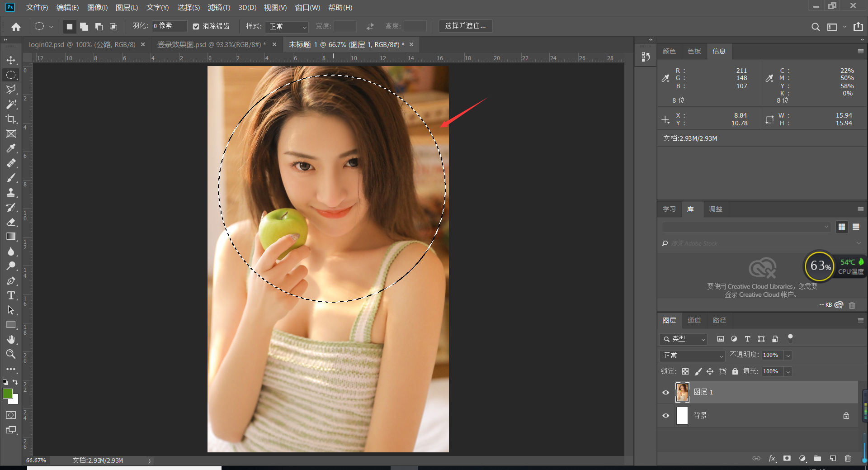Image resolution: width=868 pixels, height=470 pixels.
Task: Select the Move tool
Action: coord(11,60)
